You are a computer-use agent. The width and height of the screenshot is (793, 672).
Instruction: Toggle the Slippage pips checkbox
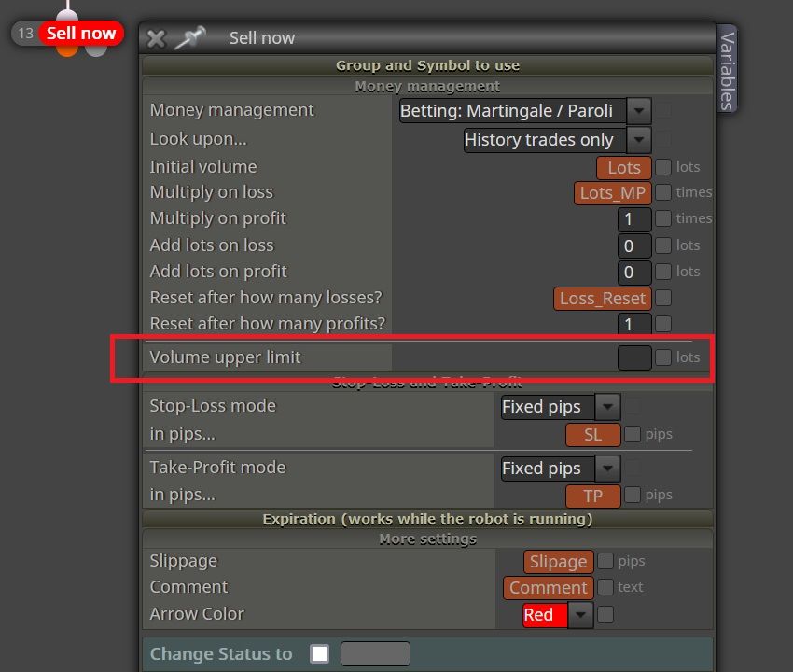click(605, 561)
